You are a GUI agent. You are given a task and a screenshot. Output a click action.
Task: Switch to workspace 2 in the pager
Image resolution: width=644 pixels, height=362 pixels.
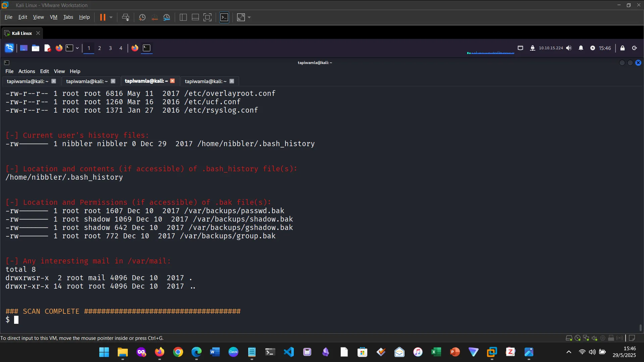point(99,48)
